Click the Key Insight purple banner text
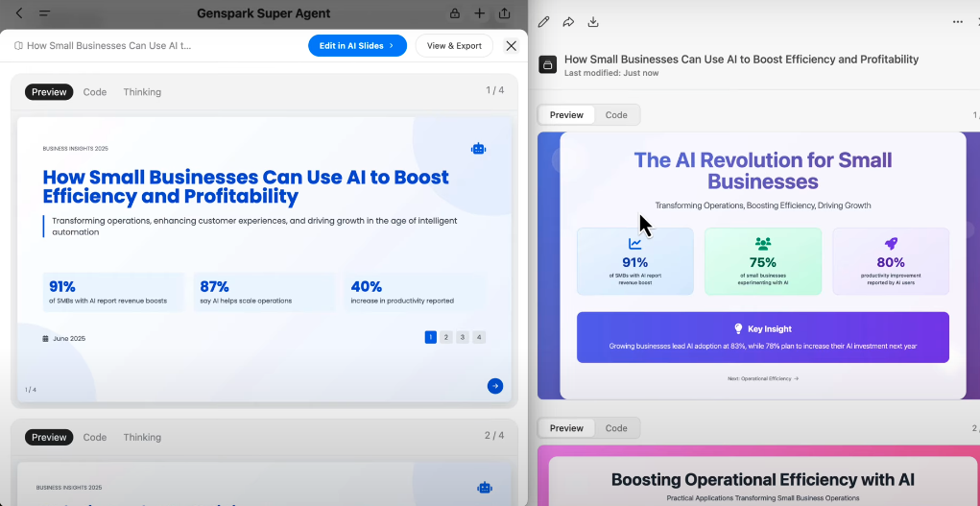The image size is (980, 506). [x=762, y=346]
